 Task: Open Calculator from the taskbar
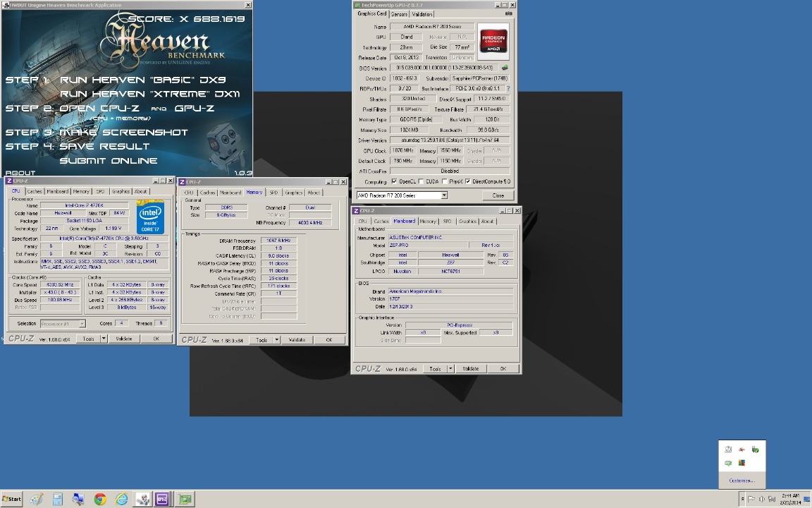[58, 500]
